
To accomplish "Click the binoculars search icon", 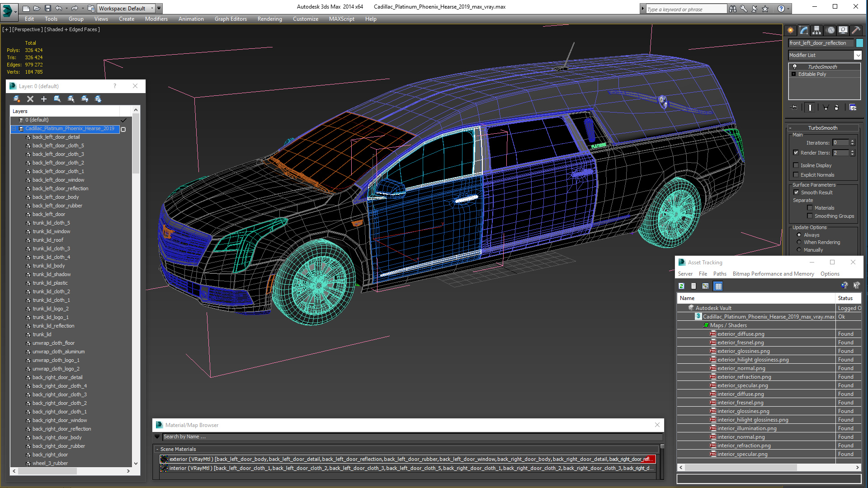I will pos(733,9).
